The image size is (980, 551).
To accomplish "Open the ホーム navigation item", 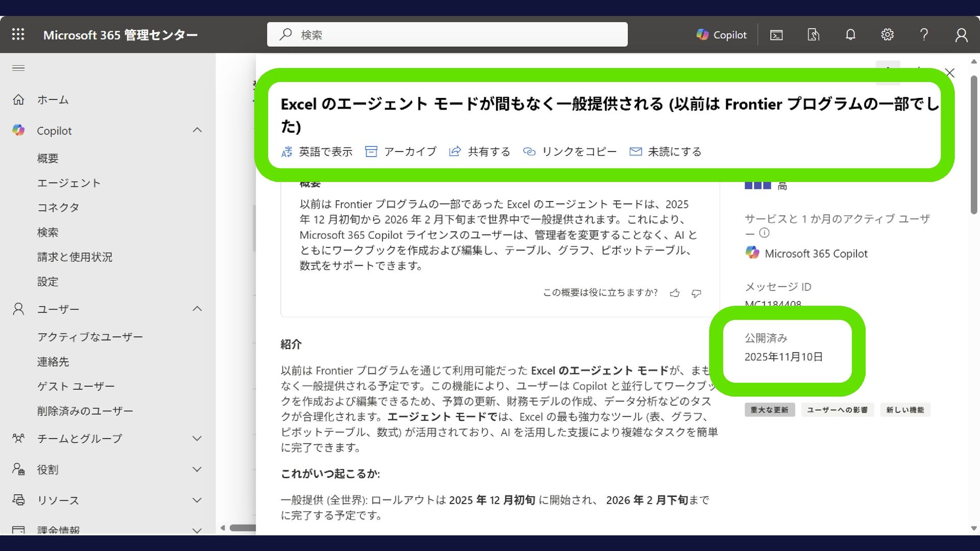I will (x=53, y=100).
